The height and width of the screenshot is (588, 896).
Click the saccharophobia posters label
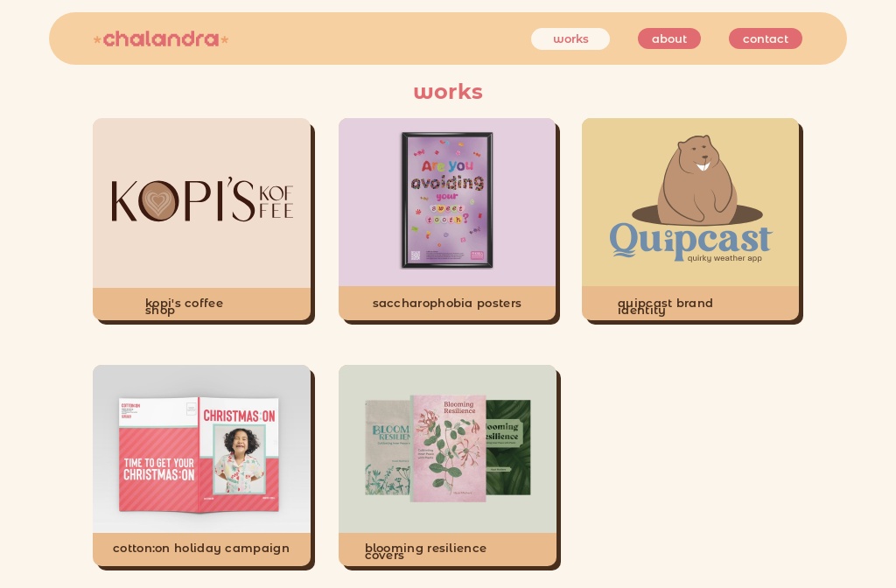(447, 303)
